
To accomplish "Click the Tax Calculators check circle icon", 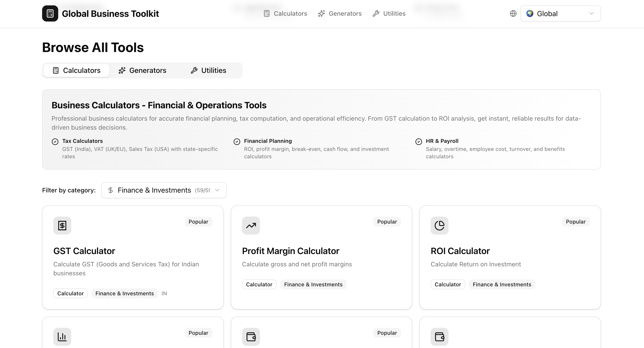I will (x=55, y=142).
